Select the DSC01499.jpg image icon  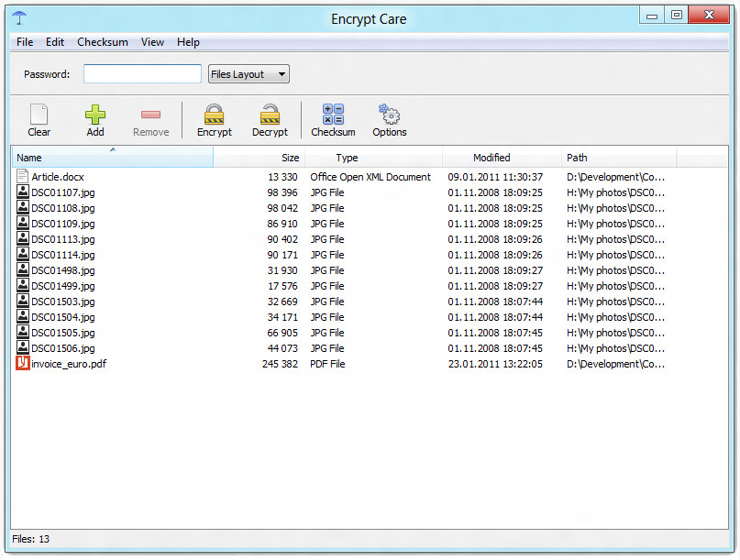pyautogui.click(x=23, y=285)
